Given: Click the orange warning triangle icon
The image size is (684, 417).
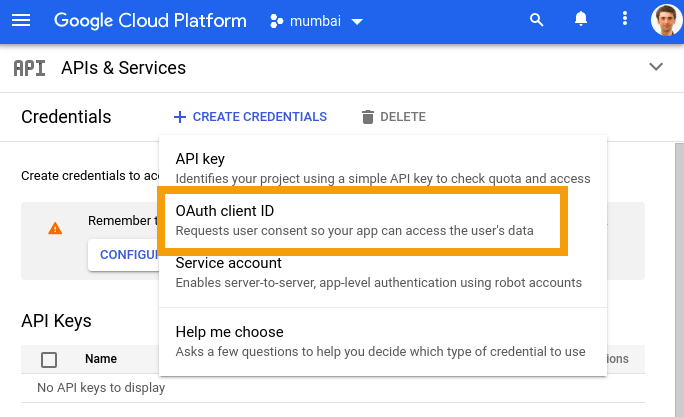Looking at the screenshot, I should (x=55, y=228).
